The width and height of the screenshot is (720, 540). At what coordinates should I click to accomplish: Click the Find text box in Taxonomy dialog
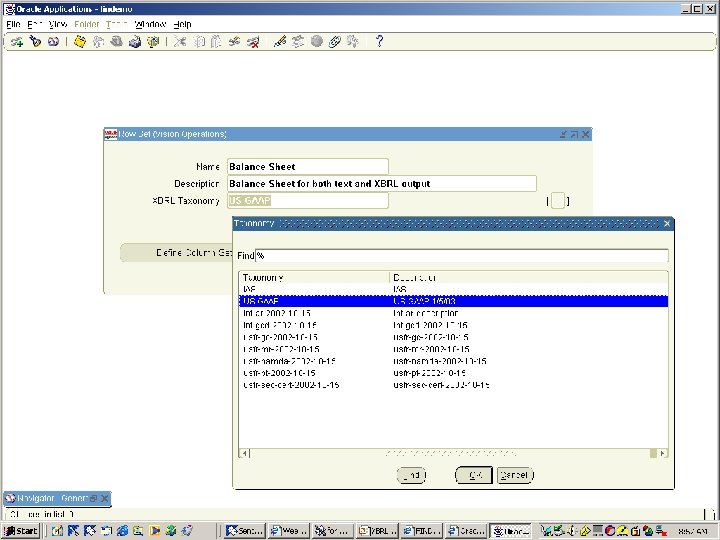coord(461,255)
